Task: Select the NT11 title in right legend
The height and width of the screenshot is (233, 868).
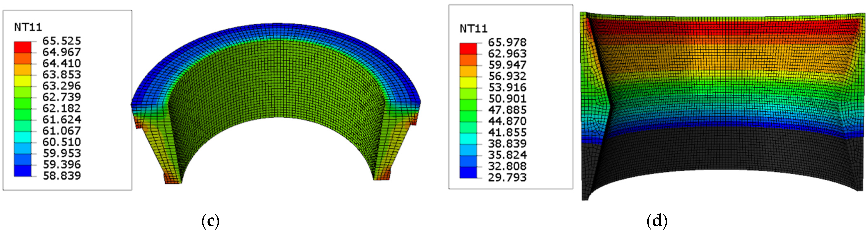Action: [473, 29]
